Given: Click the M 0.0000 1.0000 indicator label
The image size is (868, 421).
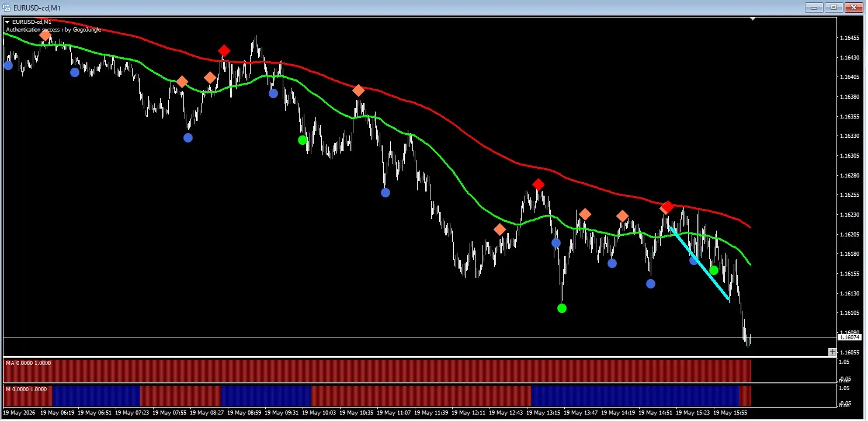Looking at the screenshot, I should point(26,389).
